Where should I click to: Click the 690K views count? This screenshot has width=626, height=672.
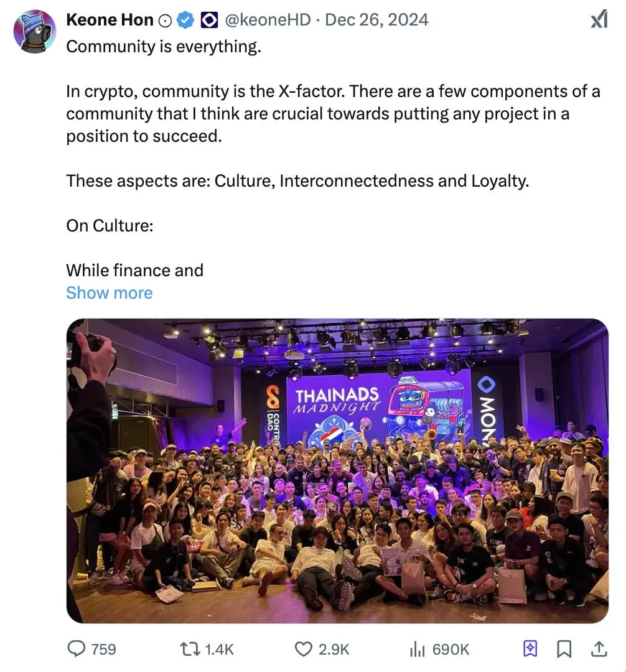[x=451, y=649]
